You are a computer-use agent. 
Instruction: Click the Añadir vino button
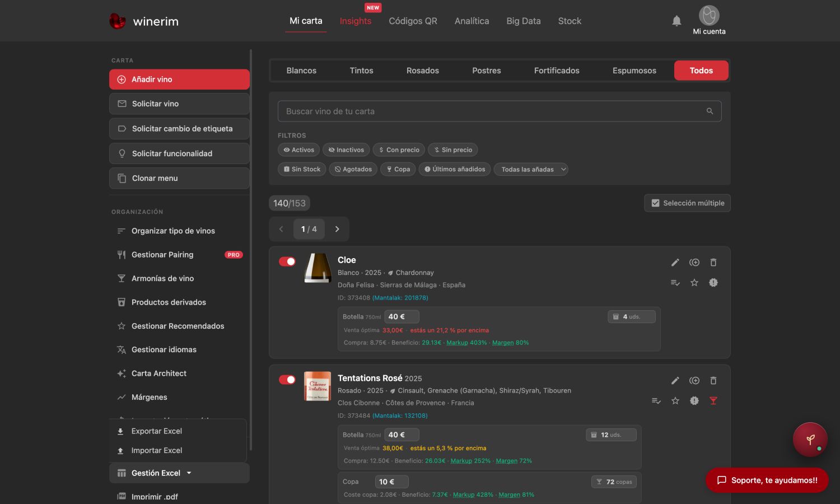coord(179,80)
